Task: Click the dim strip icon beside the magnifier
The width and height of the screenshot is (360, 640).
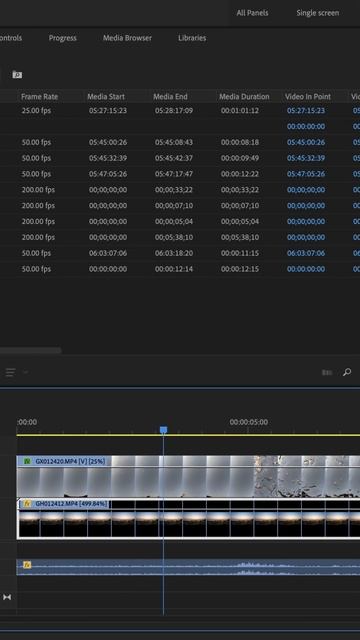Action: 327,372
